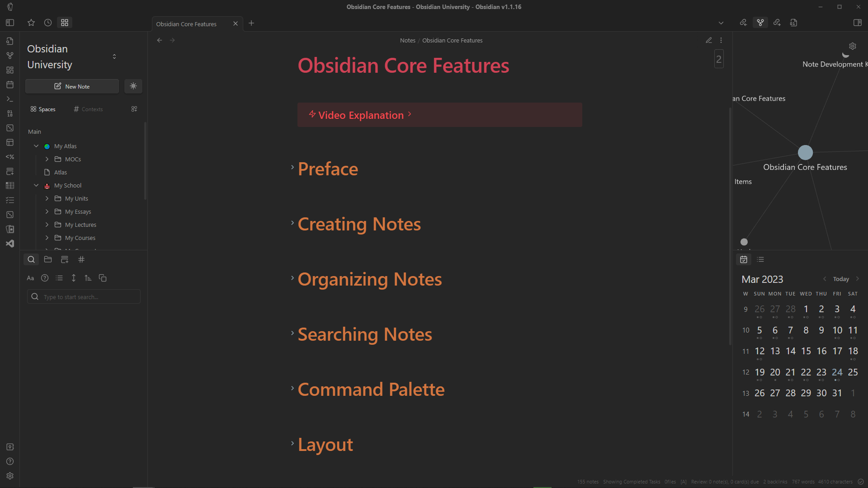Toggle light/dark theme with the sun icon

(x=133, y=86)
